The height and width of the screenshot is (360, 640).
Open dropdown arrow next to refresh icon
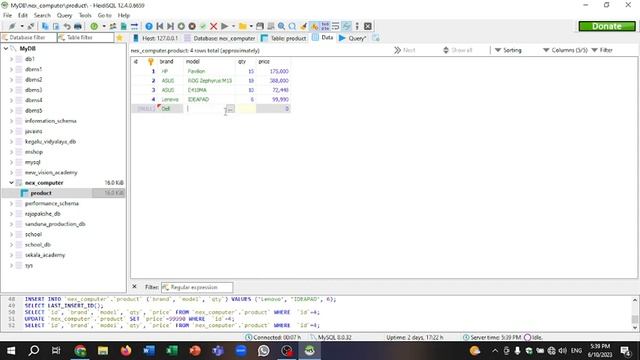click(x=104, y=26)
